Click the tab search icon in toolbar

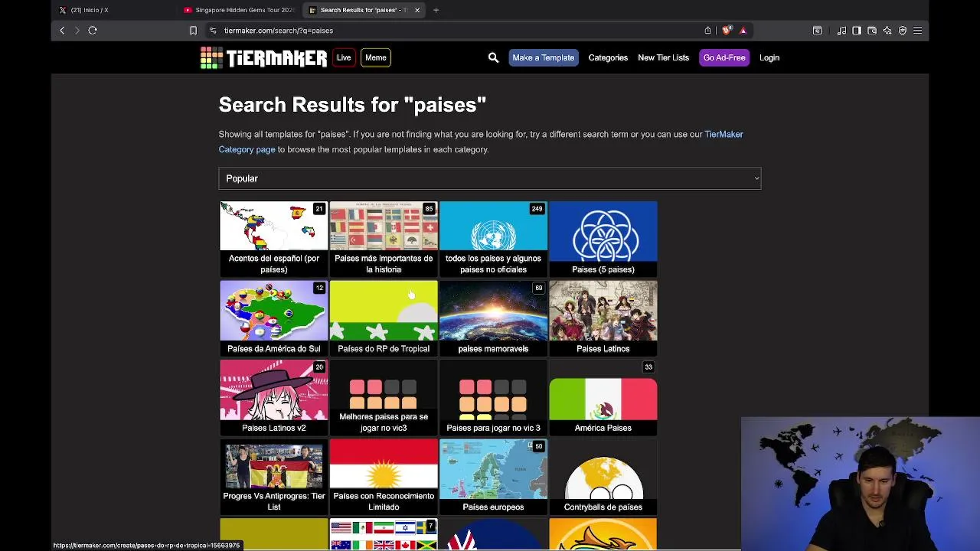click(x=817, y=31)
